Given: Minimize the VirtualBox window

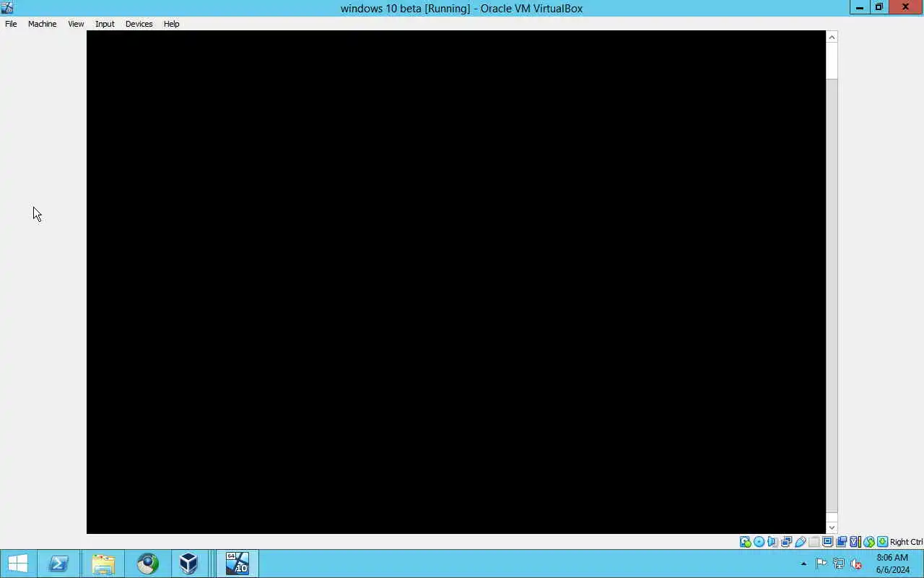Looking at the screenshot, I should (x=860, y=7).
